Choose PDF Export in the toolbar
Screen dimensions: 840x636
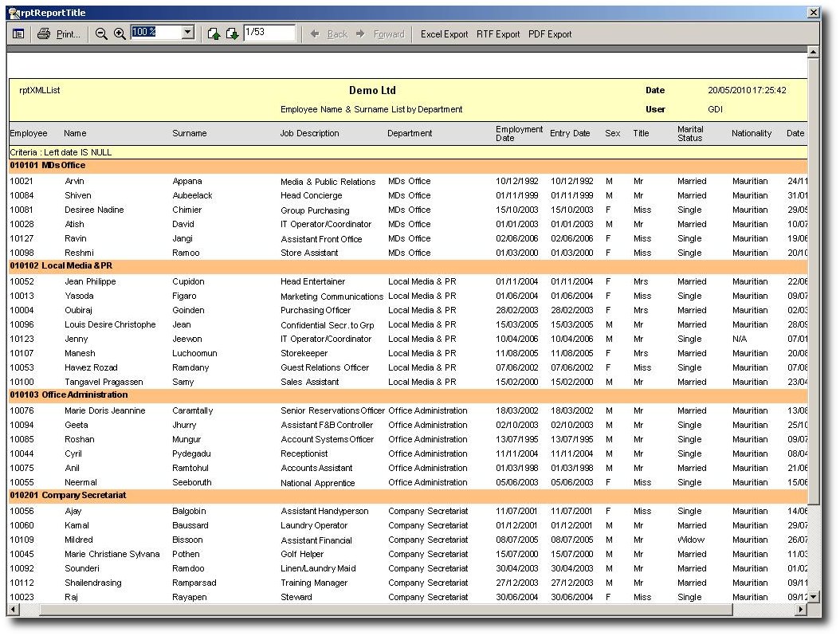click(550, 34)
